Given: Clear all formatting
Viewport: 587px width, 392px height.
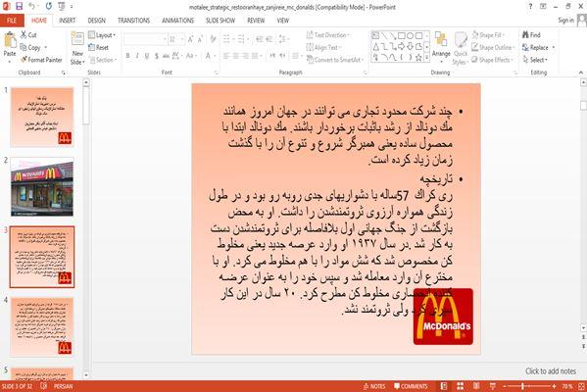Looking at the screenshot, I should tap(213, 39).
